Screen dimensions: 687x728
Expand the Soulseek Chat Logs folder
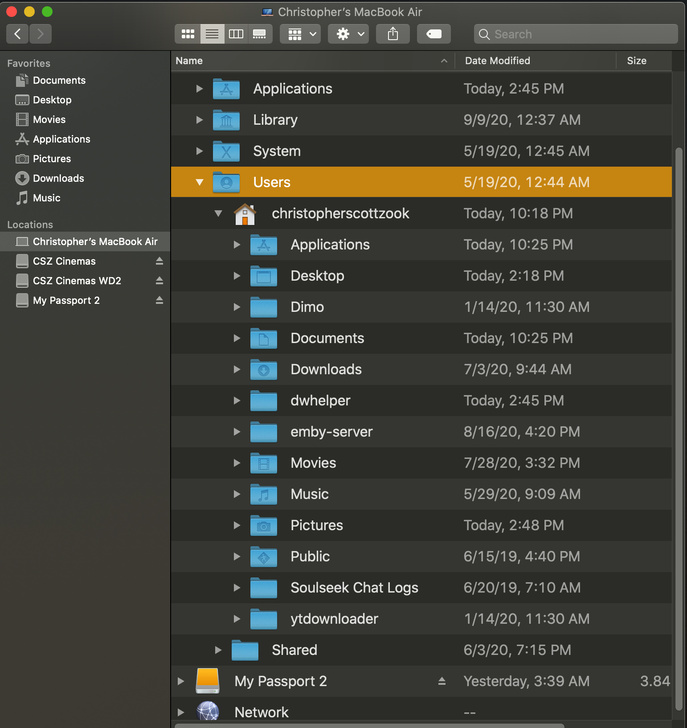tap(237, 587)
